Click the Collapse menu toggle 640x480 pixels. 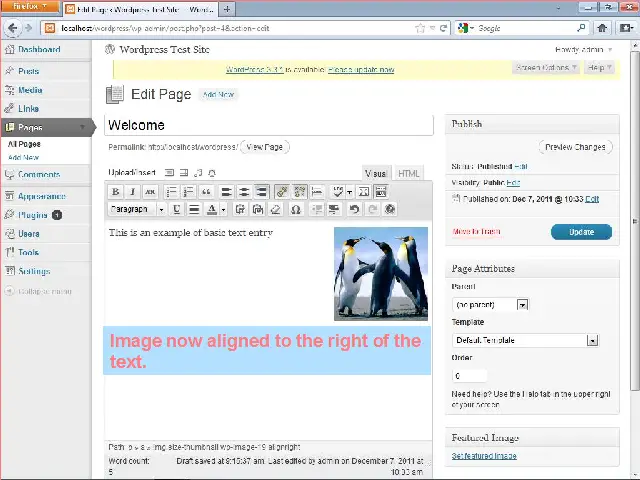[38, 291]
